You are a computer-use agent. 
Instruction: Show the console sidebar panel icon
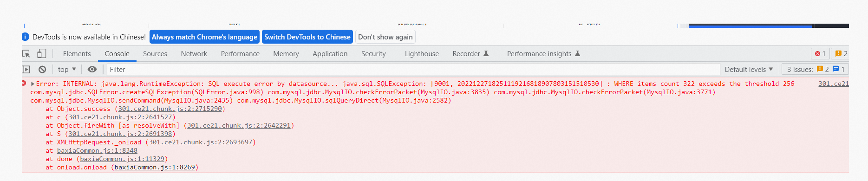[x=26, y=70]
